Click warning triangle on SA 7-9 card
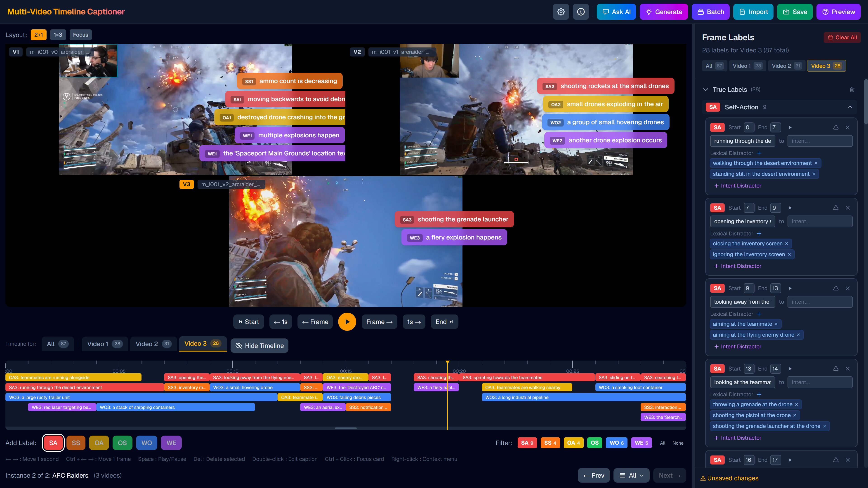This screenshot has width=868, height=488. click(836, 208)
